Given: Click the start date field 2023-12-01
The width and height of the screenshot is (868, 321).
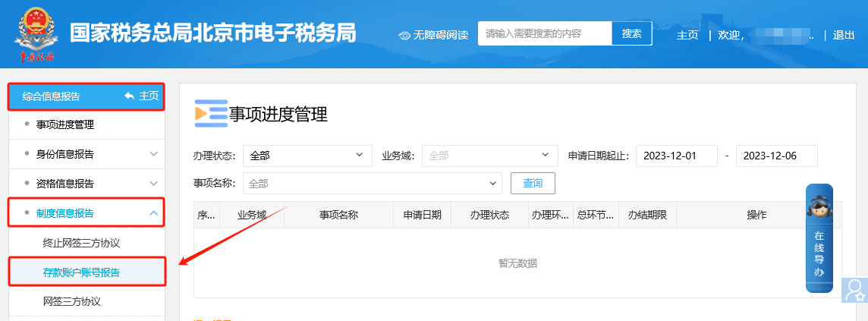Looking at the screenshot, I should point(676,156).
